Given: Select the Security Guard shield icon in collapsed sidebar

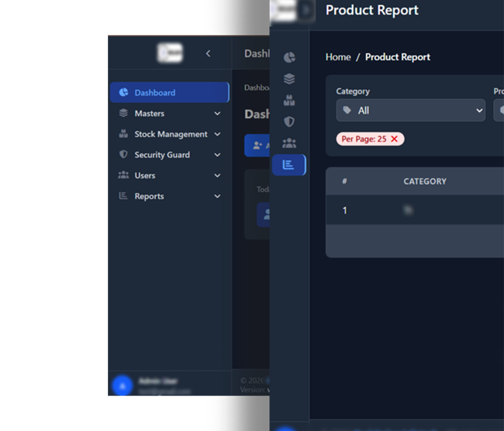Looking at the screenshot, I should point(289,122).
